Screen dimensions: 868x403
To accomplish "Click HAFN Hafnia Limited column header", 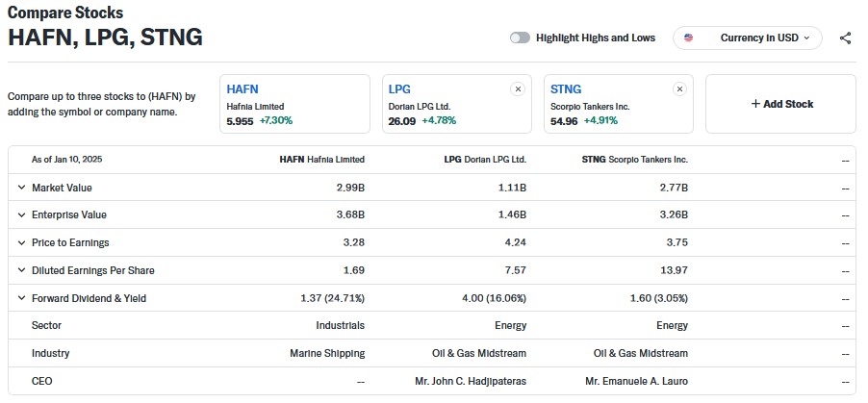I will pos(321,160).
